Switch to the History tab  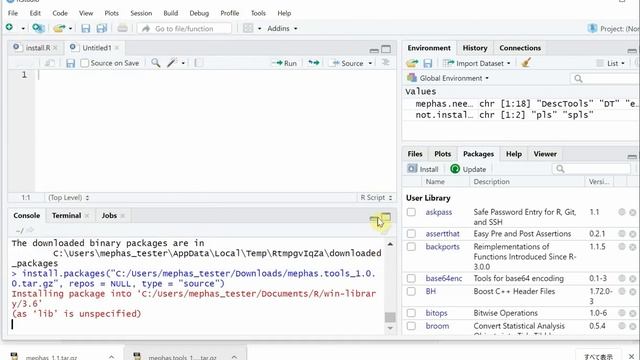(475, 48)
